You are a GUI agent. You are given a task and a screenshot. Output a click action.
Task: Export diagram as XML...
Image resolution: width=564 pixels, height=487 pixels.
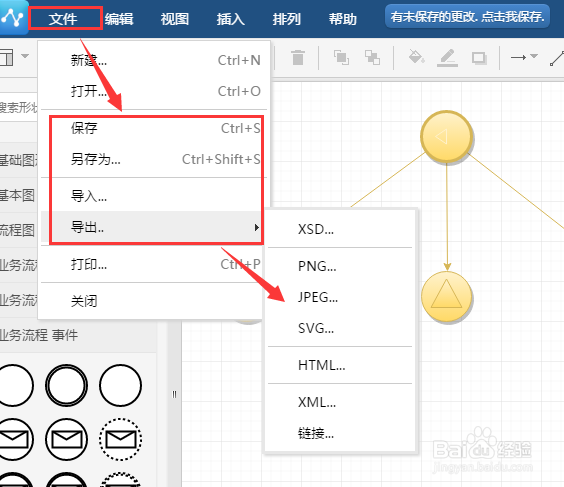(340, 402)
